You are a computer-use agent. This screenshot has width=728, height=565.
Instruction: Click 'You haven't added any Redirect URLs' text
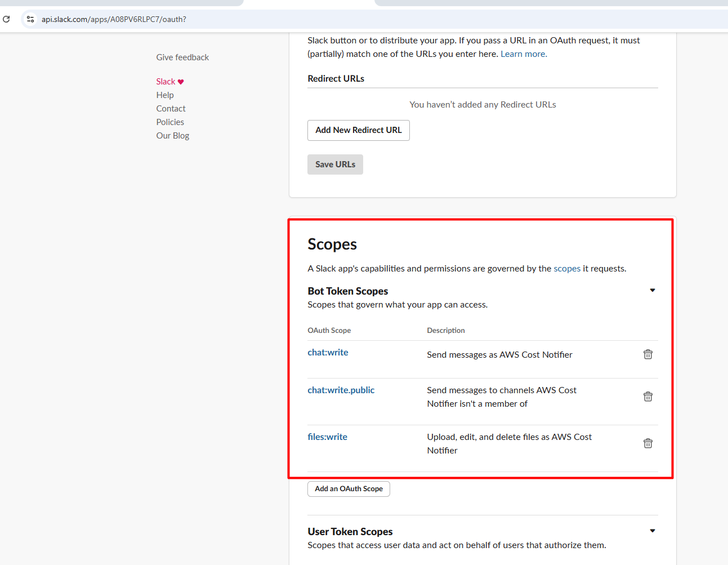coord(483,105)
